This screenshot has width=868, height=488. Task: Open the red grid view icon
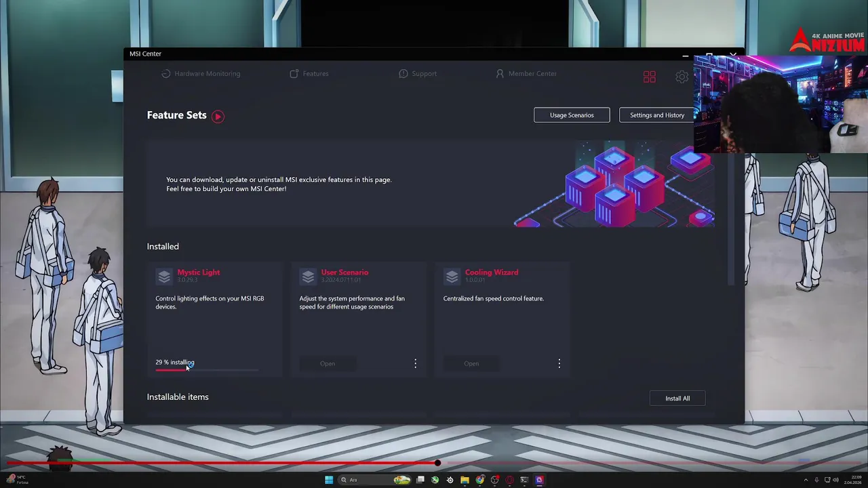coord(650,77)
